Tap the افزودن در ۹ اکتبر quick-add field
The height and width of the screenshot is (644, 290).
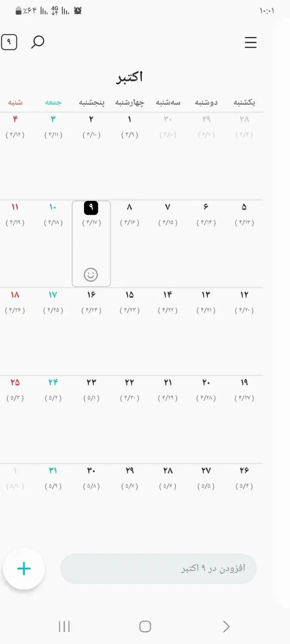[159, 568]
